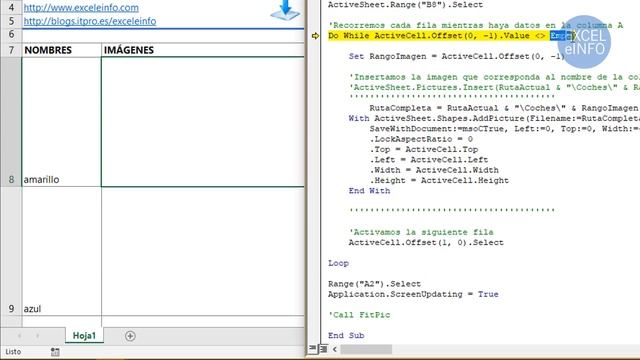Click the highlighted 'Do While' code line
Image resolution: width=640 pixels, height=360 pixels.
[x=451, y=36]
